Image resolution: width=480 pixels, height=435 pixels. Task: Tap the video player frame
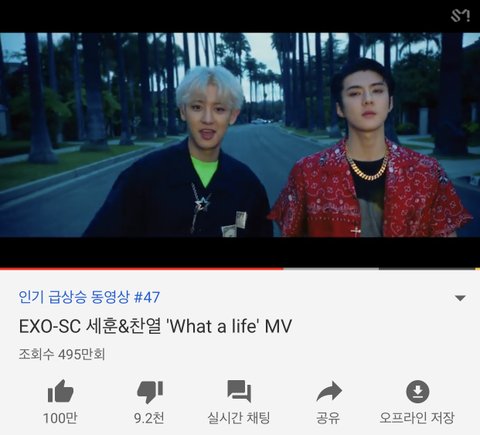[240, 135]
